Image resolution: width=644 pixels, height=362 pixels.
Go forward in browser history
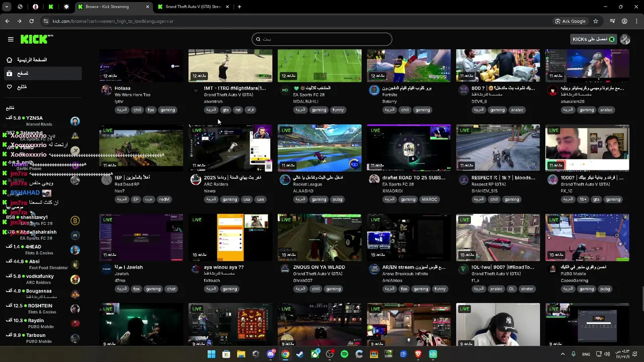click(x=19, y=21)
